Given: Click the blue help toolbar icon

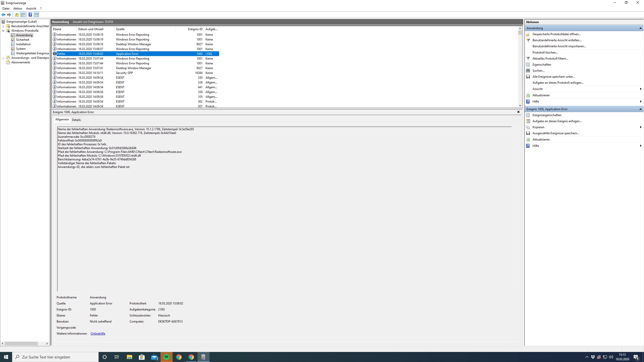Looking at the screenshot, I should click(30, 15).
